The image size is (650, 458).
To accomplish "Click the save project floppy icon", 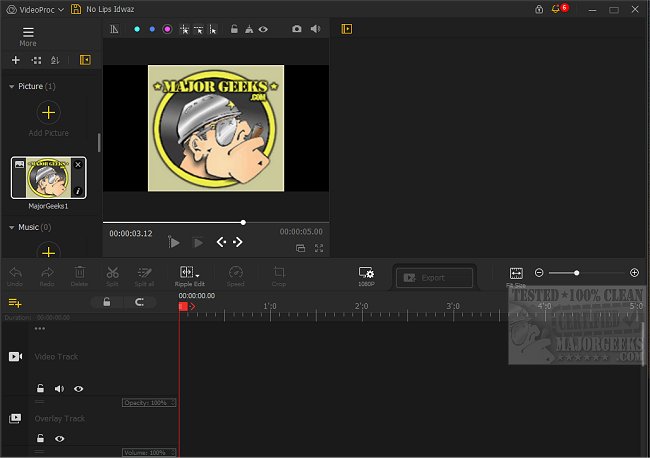I will point(76,9).
